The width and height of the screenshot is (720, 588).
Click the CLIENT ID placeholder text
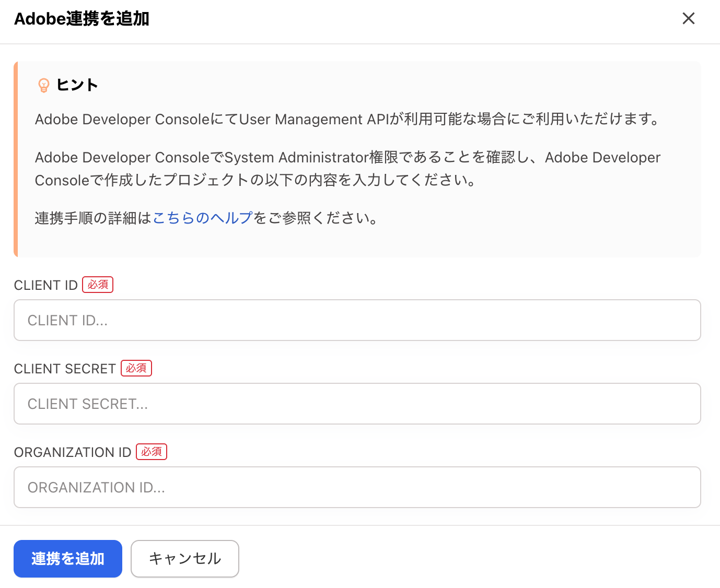click(x=67, y=320)
